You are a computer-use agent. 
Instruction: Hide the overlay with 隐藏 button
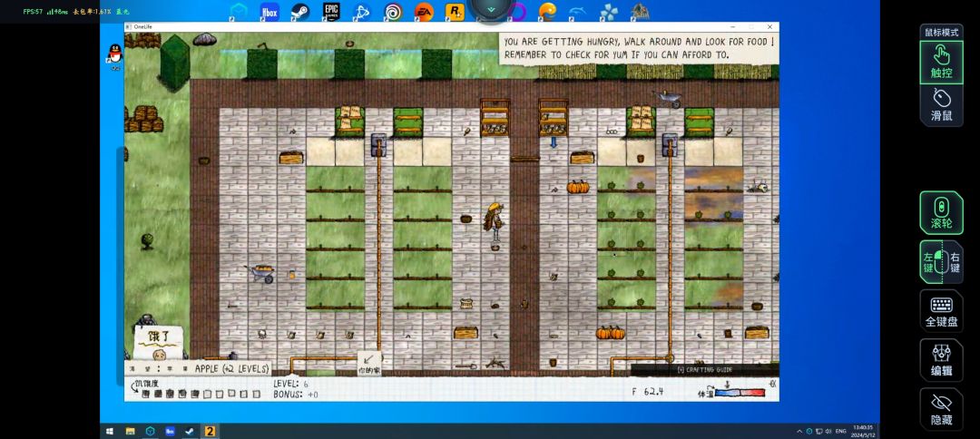click(x=941, y=410)
